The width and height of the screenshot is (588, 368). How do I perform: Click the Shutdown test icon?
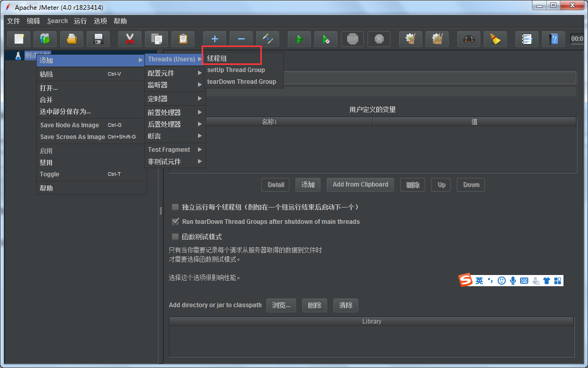pyautogui.click(x=379, y=39)
